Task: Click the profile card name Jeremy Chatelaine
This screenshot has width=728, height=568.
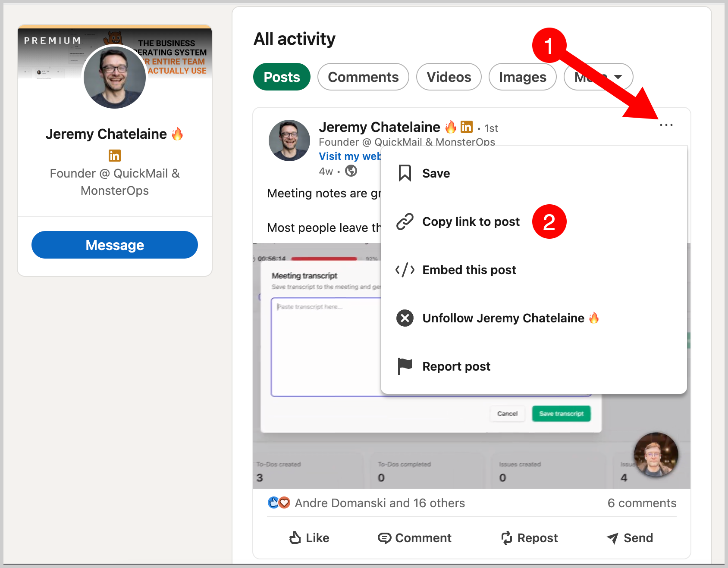Action: [106, 134]
